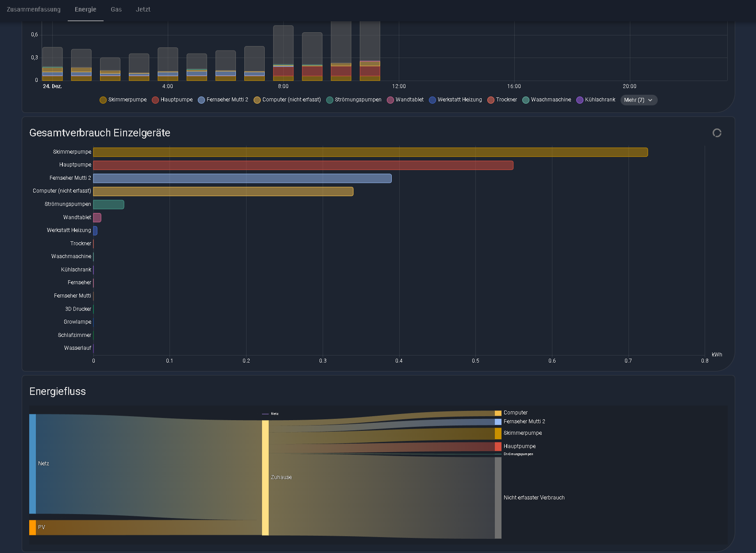The image size is (756, 553).
Task: Toggle Waschmaschine legend entry
Action: (x=547, y=100)
